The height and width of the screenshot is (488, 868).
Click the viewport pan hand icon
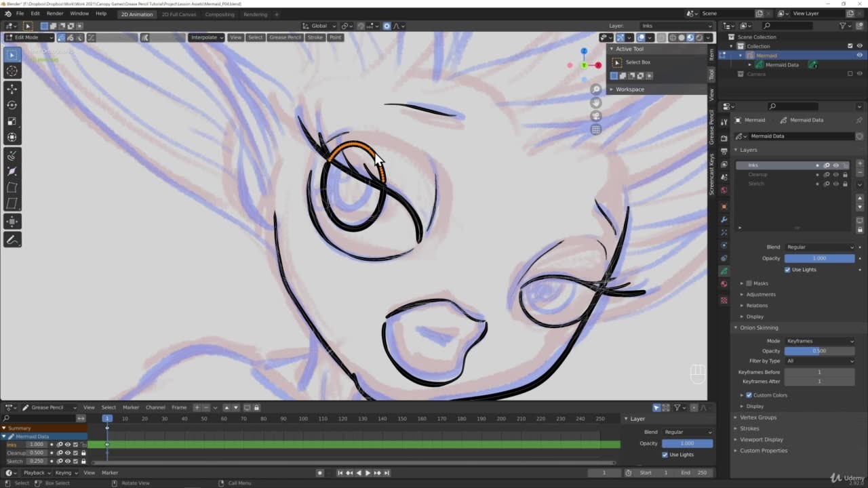596,102
